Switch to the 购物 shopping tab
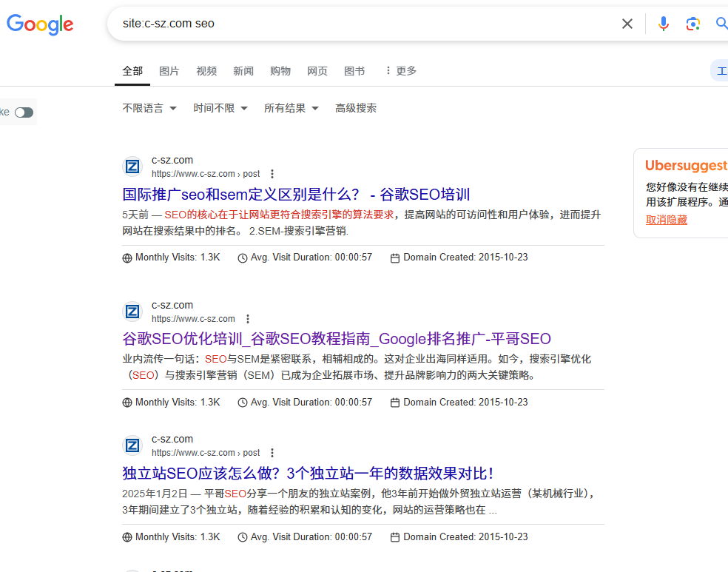The width and height of the screenshot is (728, 572). tap(280, 71)
